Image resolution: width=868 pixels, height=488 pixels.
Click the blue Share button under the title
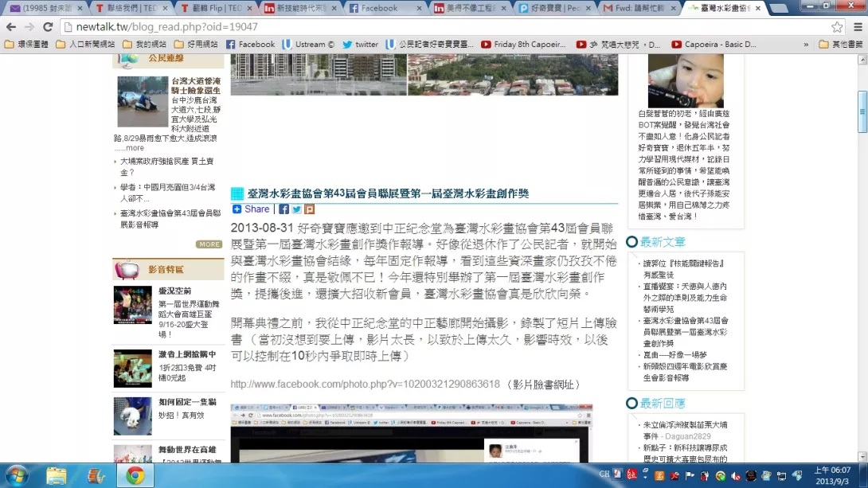click(x=251, y=209)
